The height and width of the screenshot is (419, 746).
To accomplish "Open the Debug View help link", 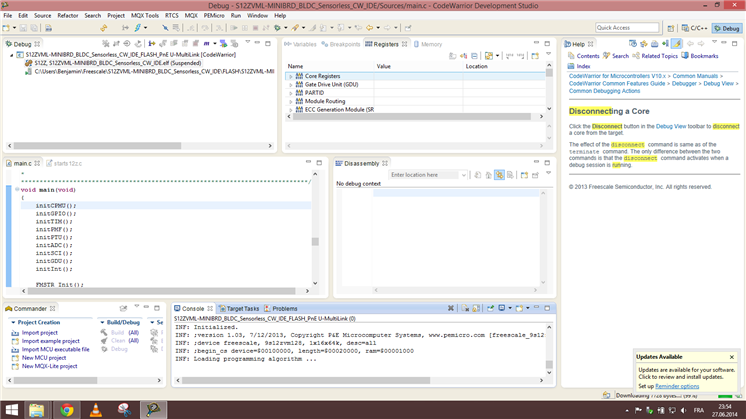I will 671,127.
